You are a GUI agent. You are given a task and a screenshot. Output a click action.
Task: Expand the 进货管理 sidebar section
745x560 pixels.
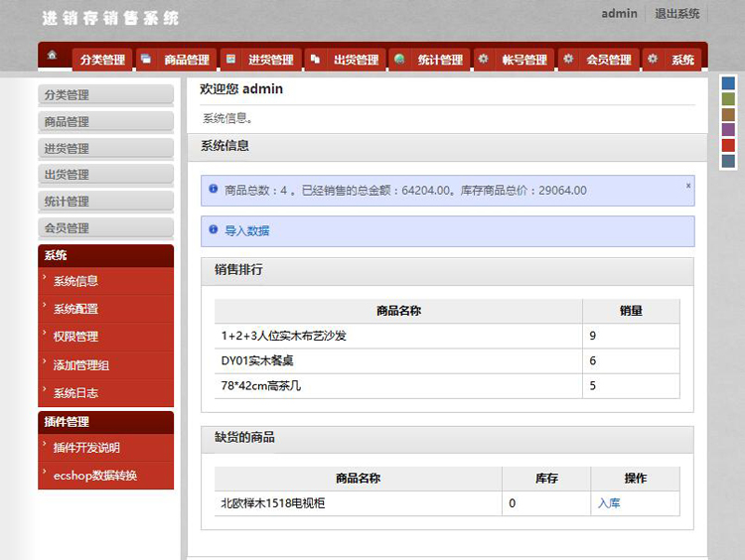click(105, 148)
